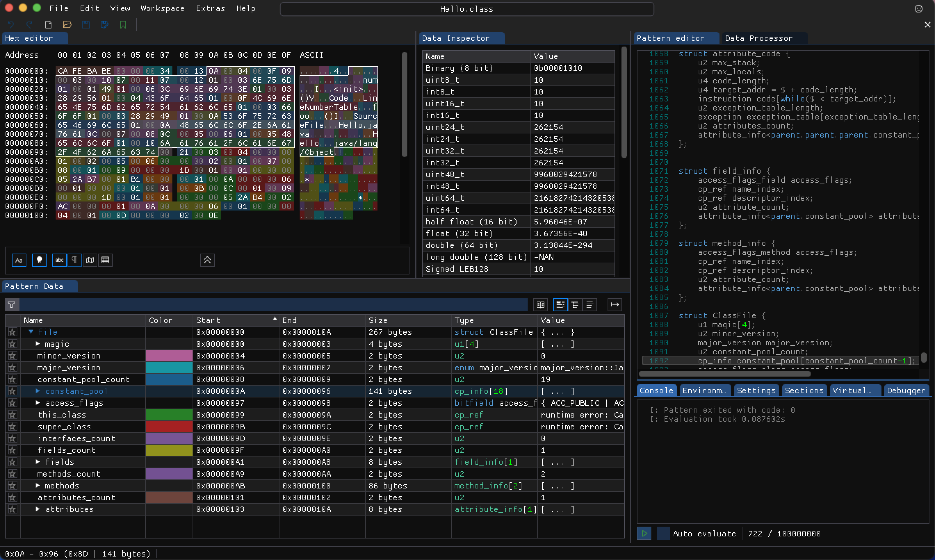Open the Workspace menu
This screenshot has width=935, height=560.
coord(162,8)
